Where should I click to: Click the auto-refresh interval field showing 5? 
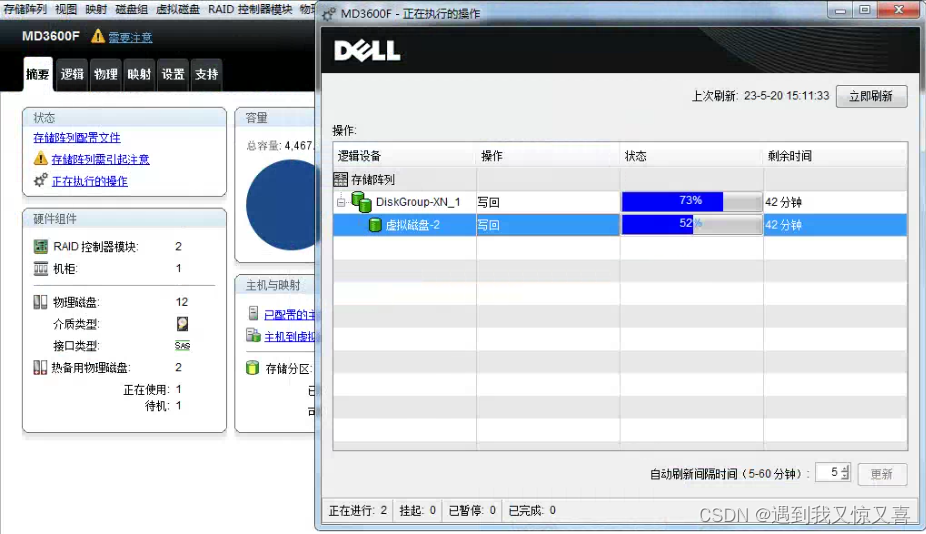pyautogui.click(x=829, y=472)
